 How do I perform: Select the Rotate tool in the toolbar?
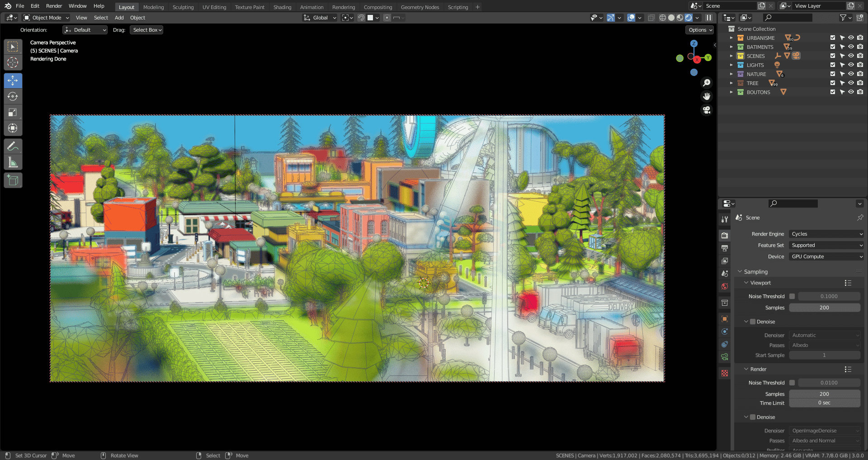click(13, 96)
